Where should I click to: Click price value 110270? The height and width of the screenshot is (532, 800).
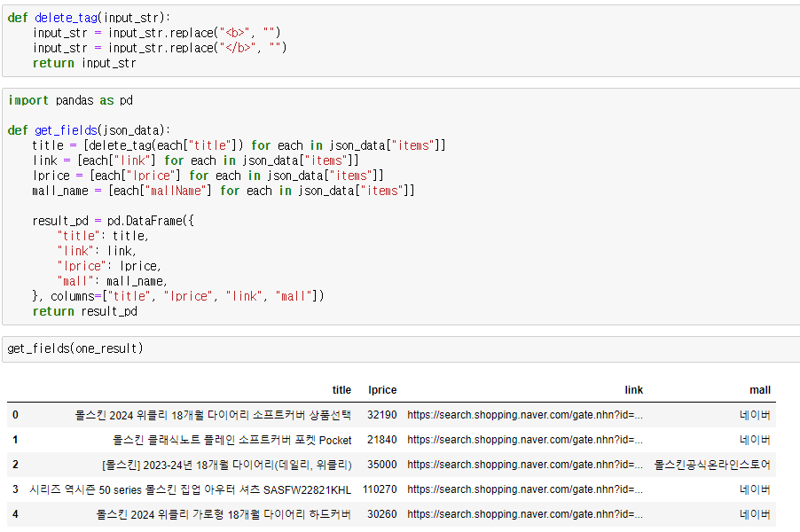tap(380, 489)
